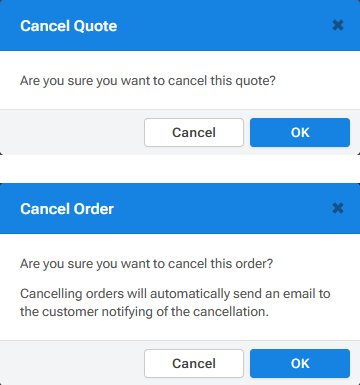Dismiss the Cancel Order dialog using Cancel button
The height and width of the screenshot is (385, 360).
(x=194, y=363)
